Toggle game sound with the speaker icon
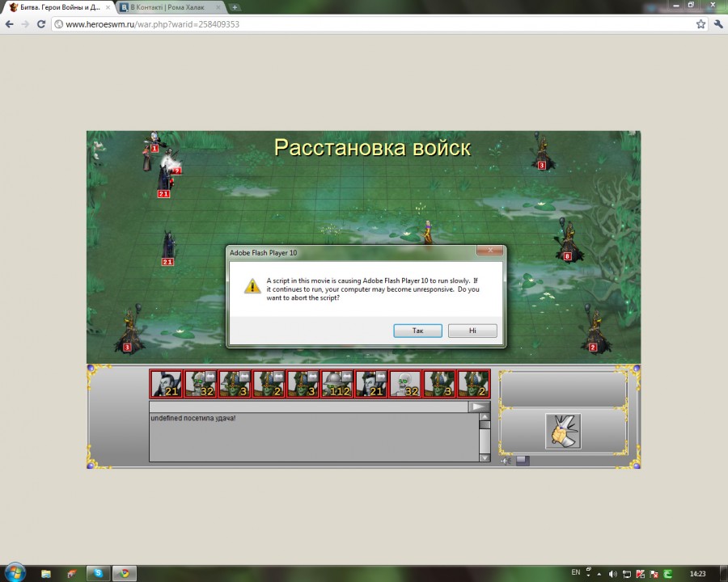 506,461
